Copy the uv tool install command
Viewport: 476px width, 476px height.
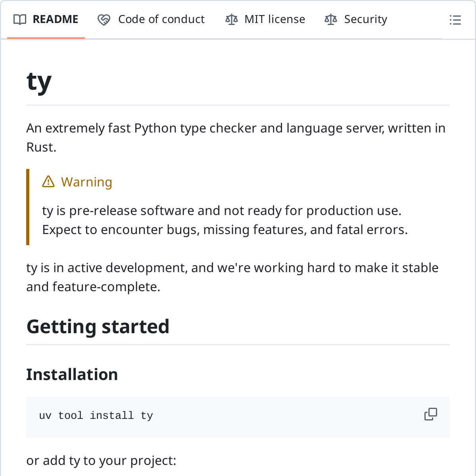coord(430,415)
